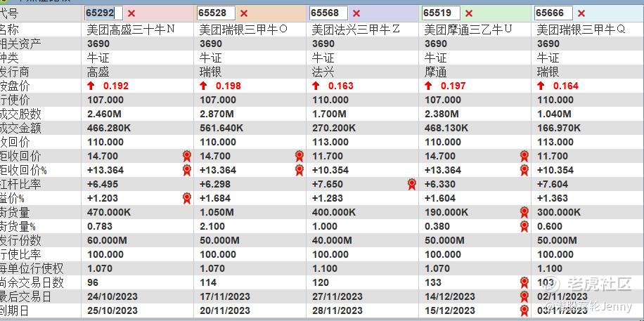Click the red up arrow beside 0.164
644x321 pixels.
tap(541, 86)
